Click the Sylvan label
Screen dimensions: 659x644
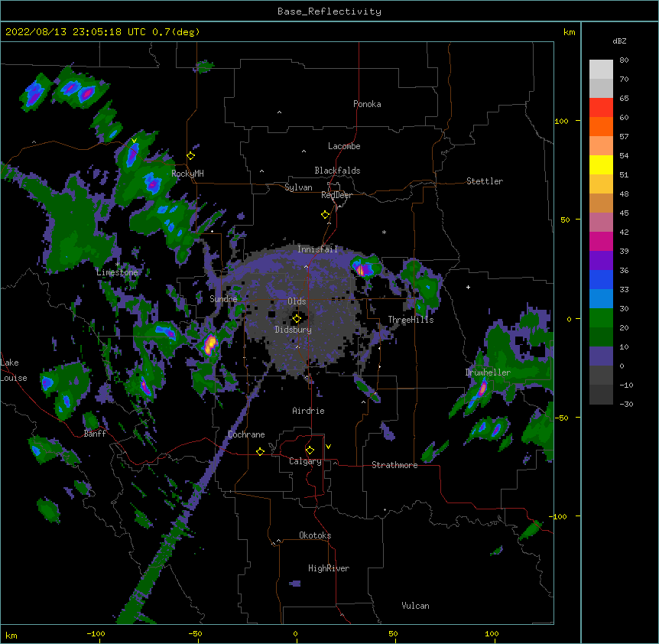click(x=298, y=187)
